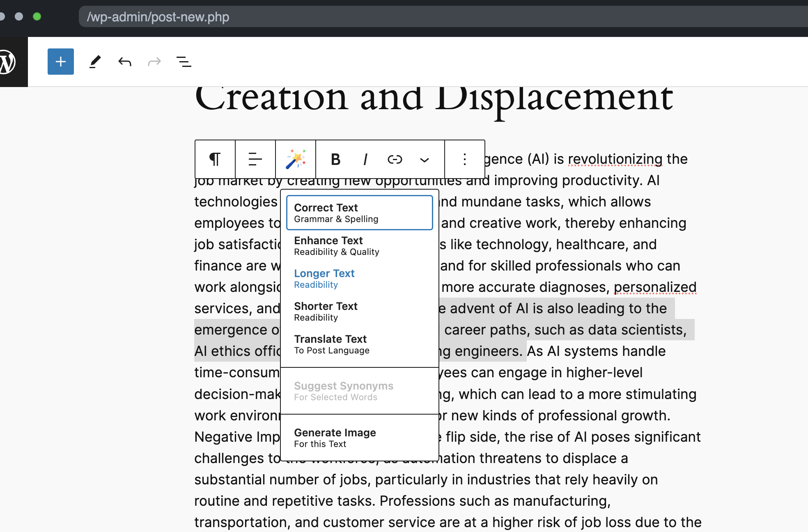Insert a link with the link icon
This screenshot has height=532, width=808.
pyautogui.click(x=395, y=159)
